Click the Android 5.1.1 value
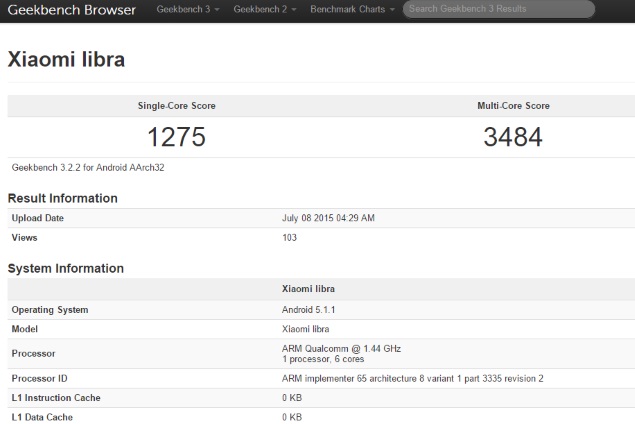The image size is (635, 424). (x=311, y=310)
